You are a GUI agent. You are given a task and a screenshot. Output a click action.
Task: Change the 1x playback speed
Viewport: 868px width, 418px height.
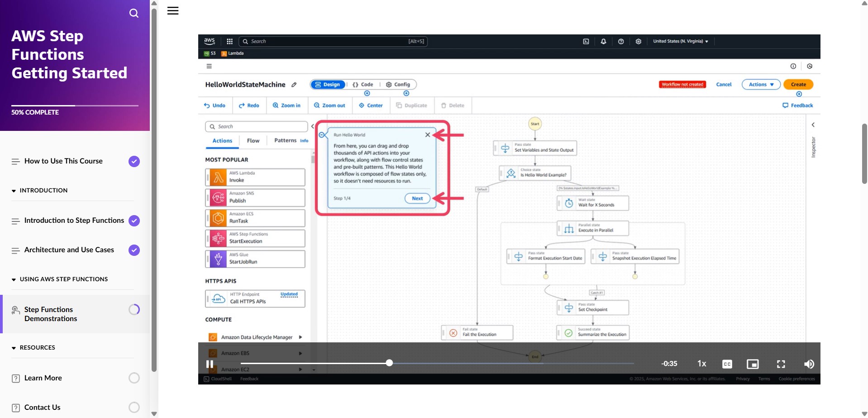(x=702, y=364)
